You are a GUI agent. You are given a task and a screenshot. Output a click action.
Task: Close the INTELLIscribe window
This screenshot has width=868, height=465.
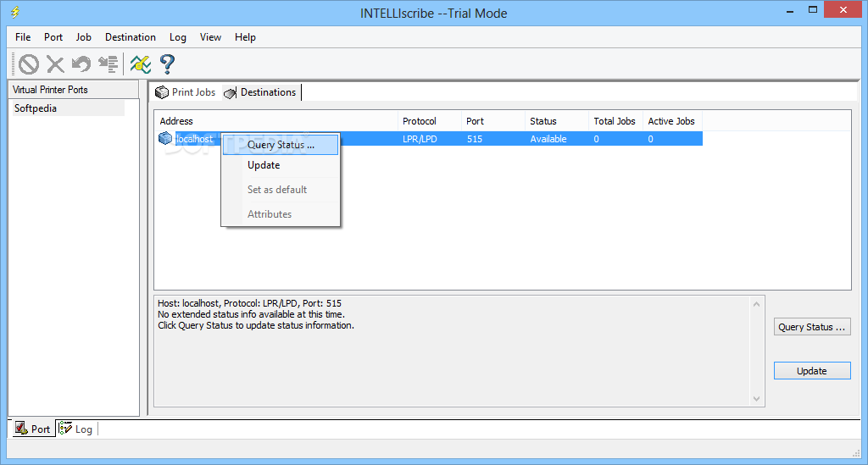[x=843, y=10]
